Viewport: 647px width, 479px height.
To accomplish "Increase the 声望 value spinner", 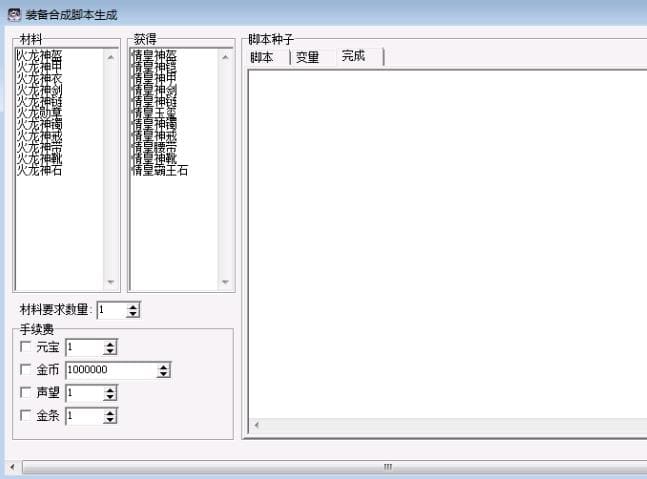I will 110,389.
